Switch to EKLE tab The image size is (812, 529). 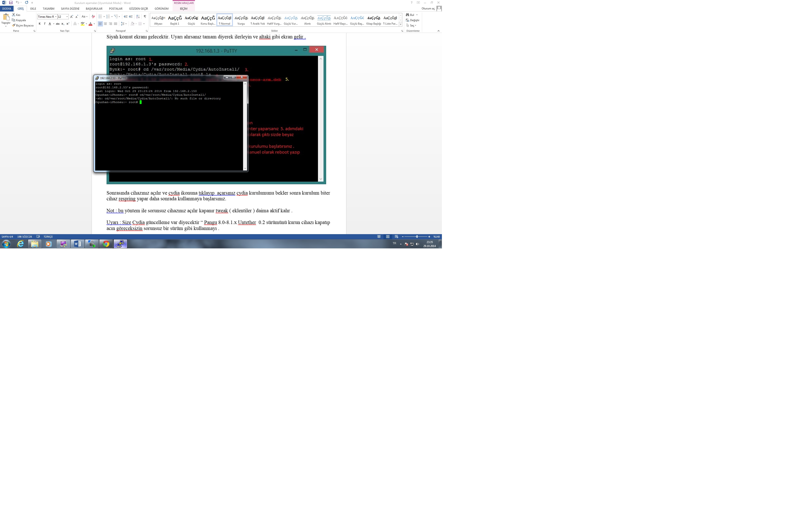33,9
